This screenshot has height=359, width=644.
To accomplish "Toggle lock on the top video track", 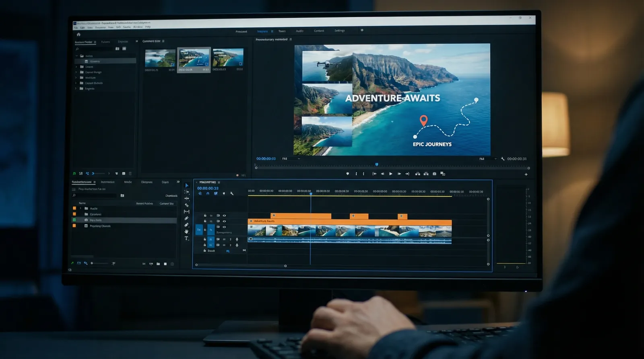I will coord(205,215).
